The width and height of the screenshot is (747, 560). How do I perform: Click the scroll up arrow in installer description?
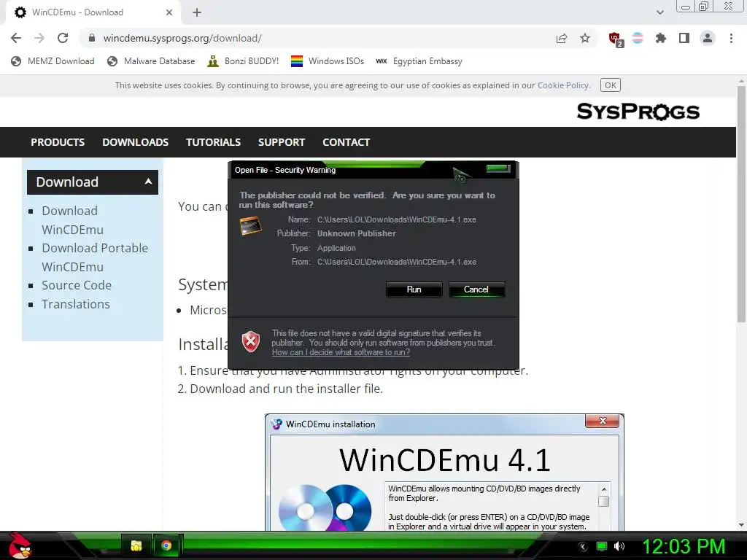coord(603,489)
